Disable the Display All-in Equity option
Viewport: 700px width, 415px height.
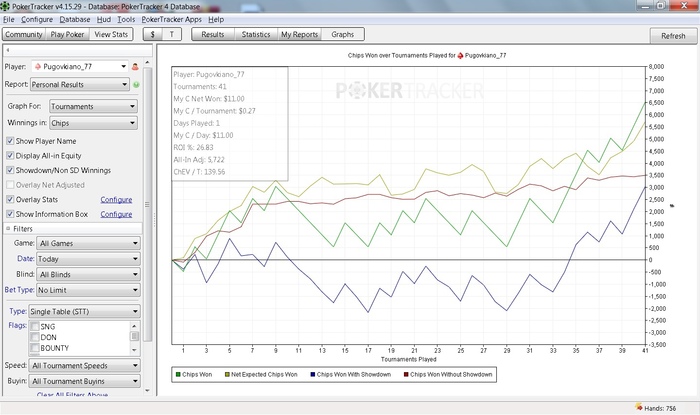10,156
